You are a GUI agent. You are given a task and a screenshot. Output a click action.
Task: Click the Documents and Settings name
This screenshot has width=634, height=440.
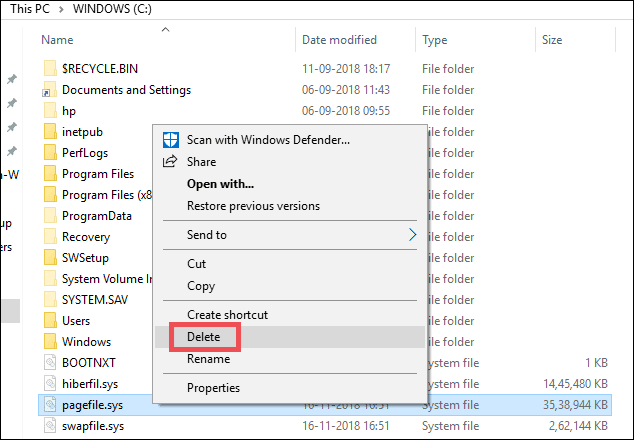pos(127,90)
